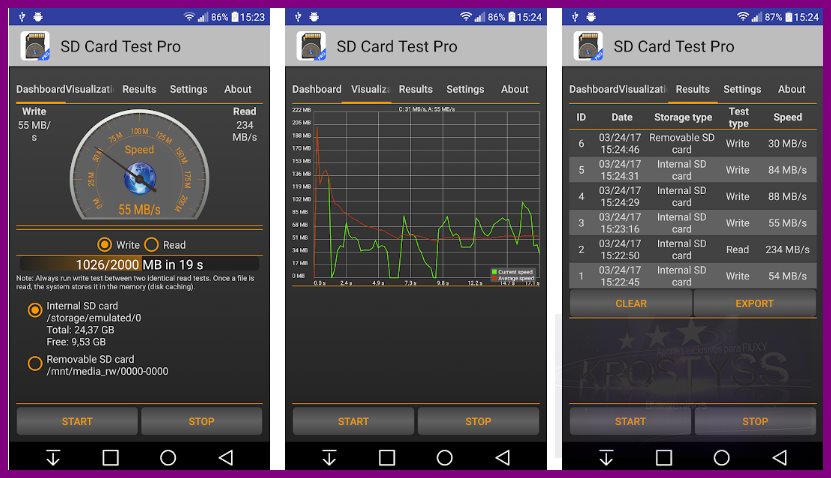Tap Date column header in results

(622, 117)
